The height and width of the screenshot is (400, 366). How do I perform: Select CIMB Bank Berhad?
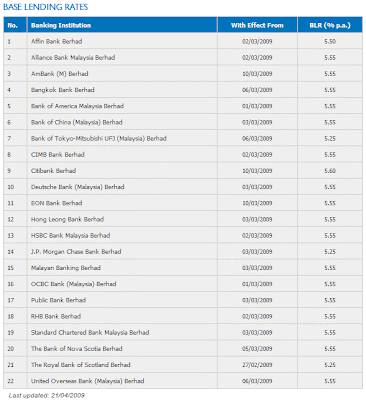coord(58,155)
